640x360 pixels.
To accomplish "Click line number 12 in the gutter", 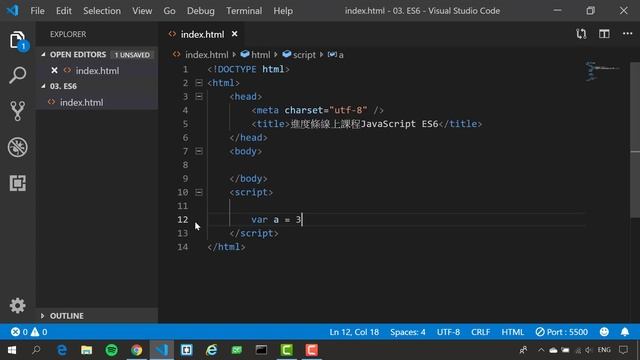I will [182, 220].
